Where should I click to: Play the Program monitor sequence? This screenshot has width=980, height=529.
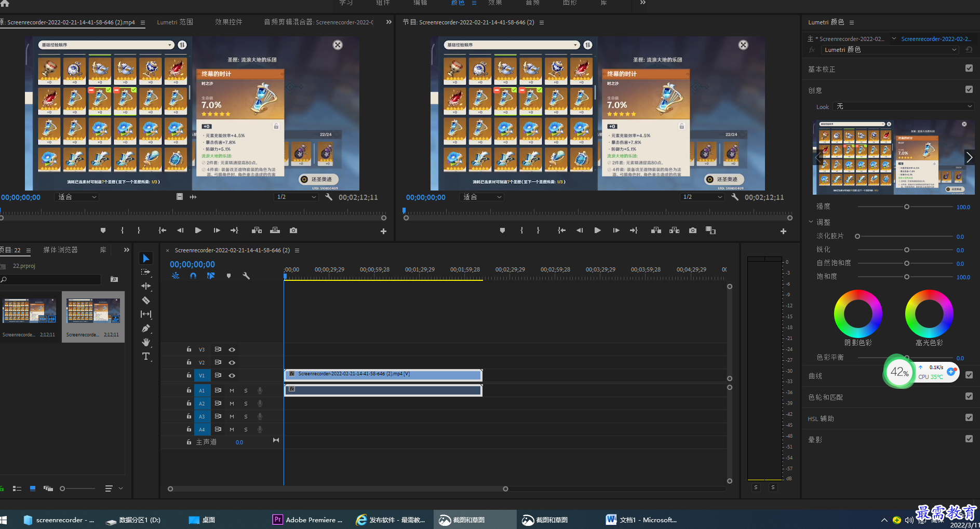[597, 230]
